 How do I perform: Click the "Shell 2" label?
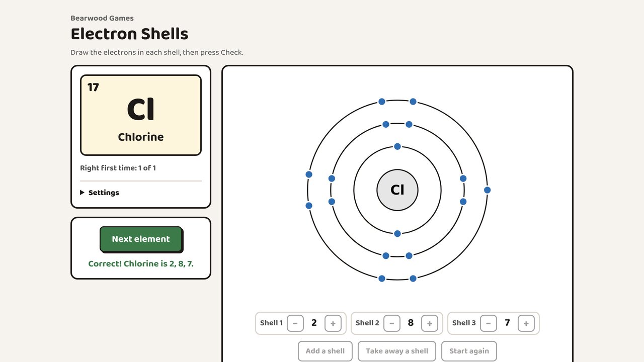(367, 323)
